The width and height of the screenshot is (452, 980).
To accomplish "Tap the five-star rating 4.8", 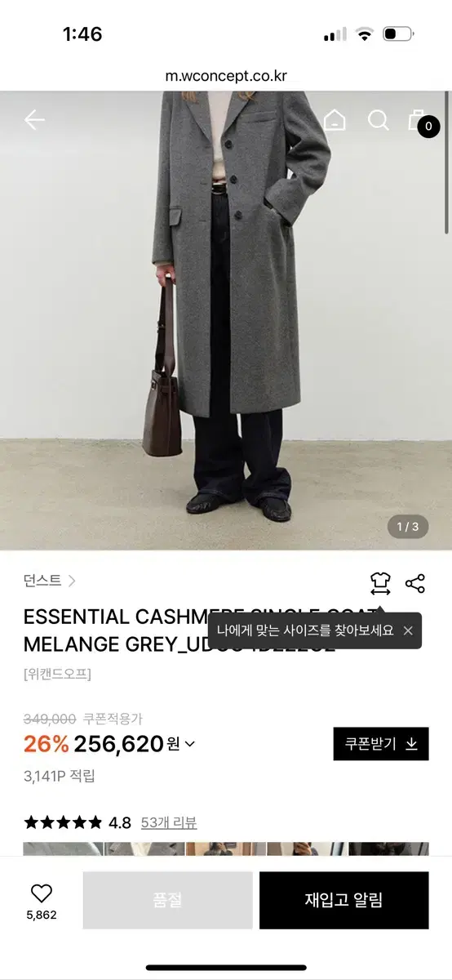I will tap(78, 822).
